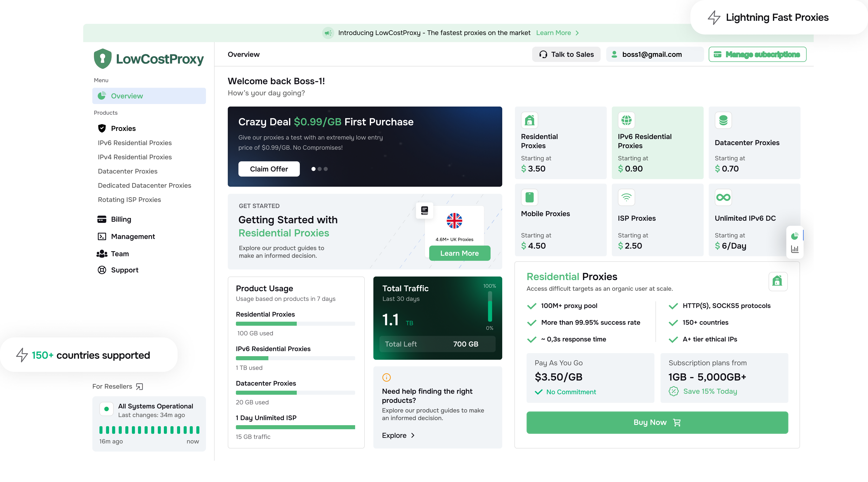Open IPv4 Residential Proxies menu item
Viewport: 868px width, 482px height.
pyautogui.click(x=135, y=157)
